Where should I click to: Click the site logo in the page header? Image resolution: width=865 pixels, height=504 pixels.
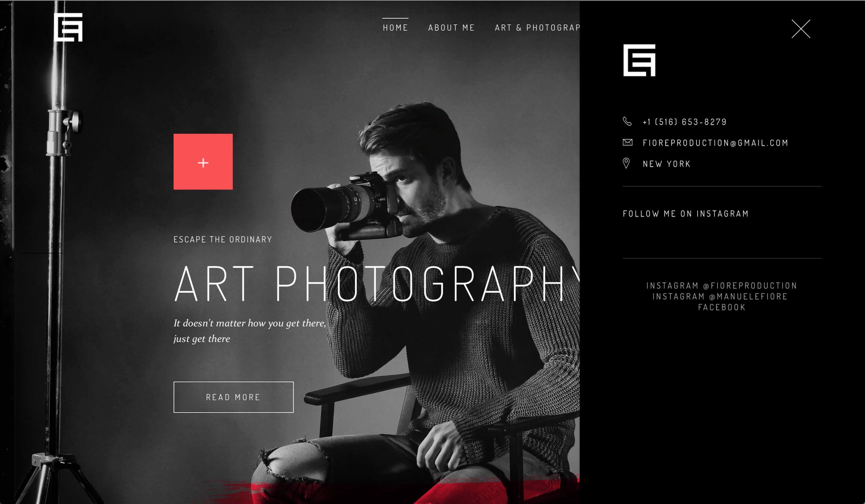(x=68, y=27)
